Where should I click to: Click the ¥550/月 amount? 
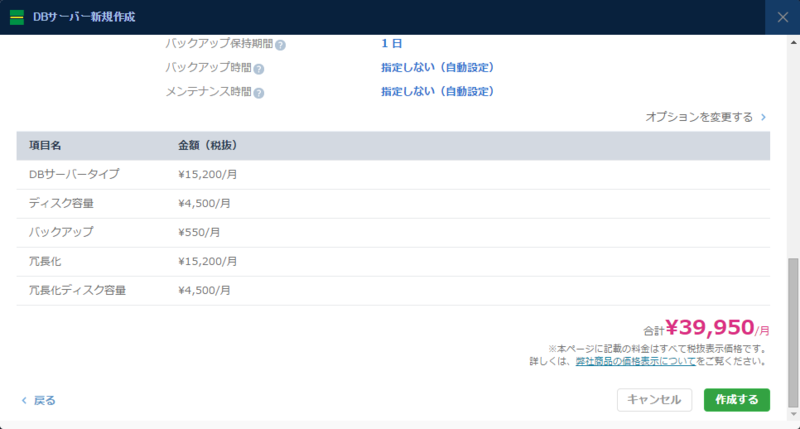click(x=199, y=233)
